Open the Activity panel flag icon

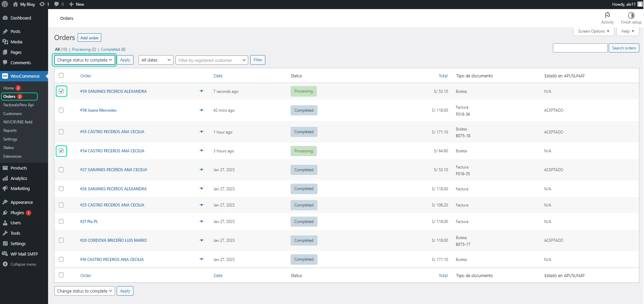607,15
